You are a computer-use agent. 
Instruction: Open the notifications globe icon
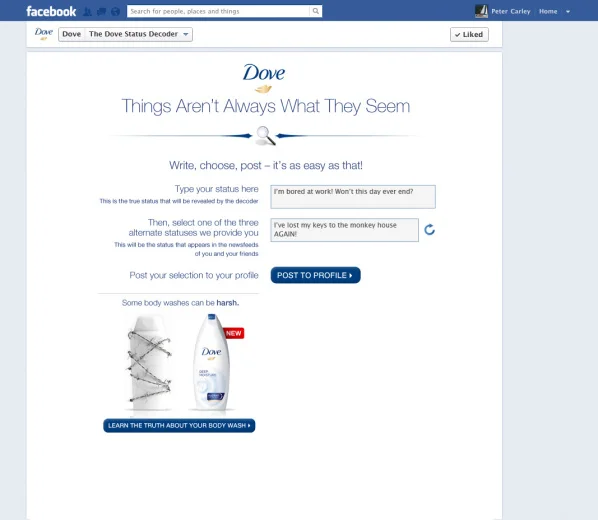point(115,11)
